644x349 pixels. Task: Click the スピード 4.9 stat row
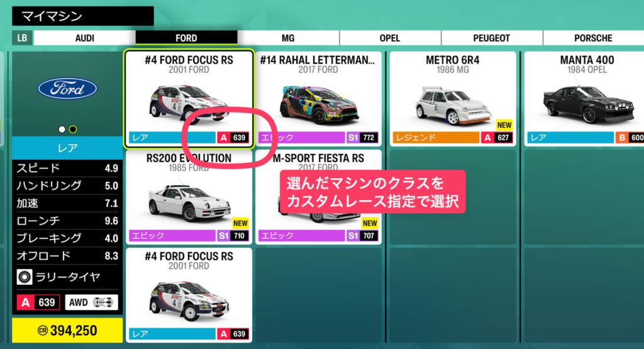67,169
